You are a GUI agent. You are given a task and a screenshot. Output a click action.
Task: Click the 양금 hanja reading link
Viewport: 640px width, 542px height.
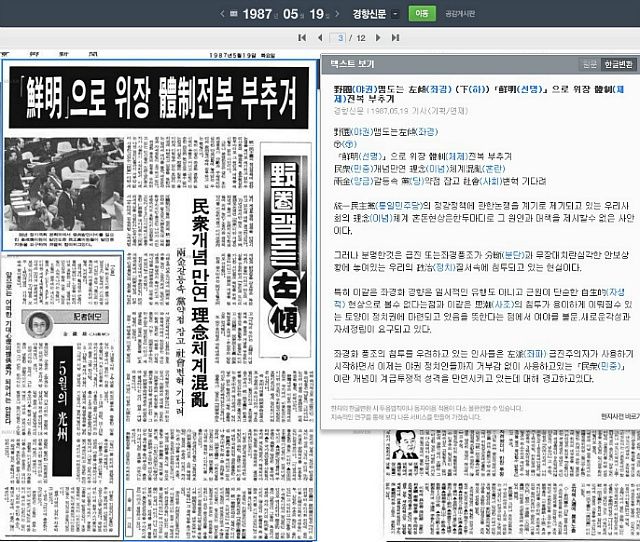362,181
